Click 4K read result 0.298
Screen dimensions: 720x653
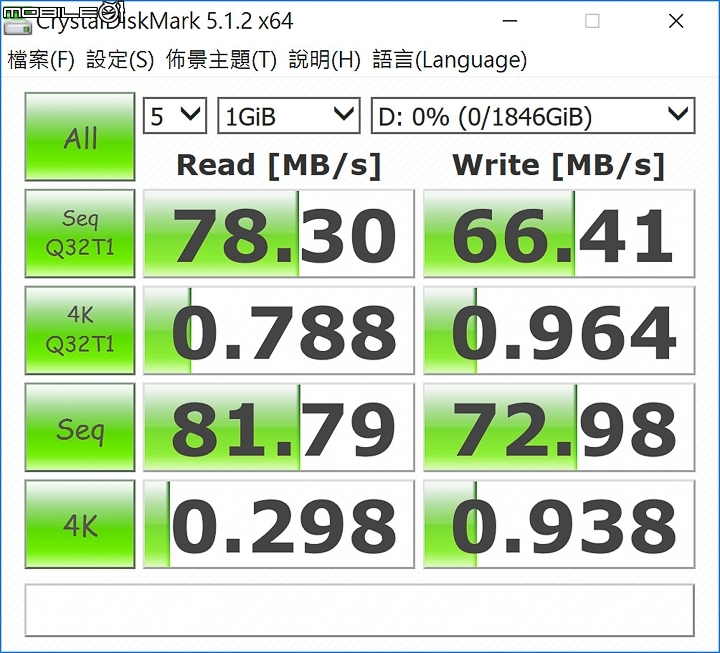pyautogui.click(x=279, y=524)
